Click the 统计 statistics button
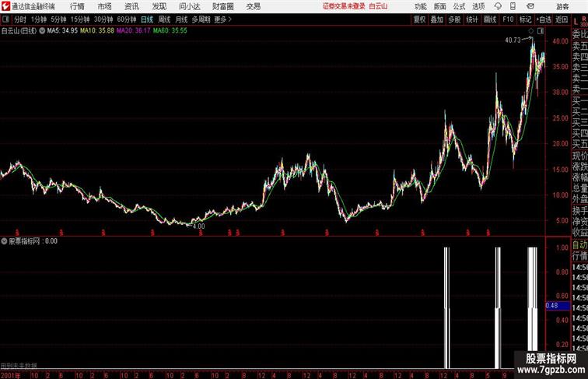The width and height of the screenshot is (588, 379). pos(472,19)
